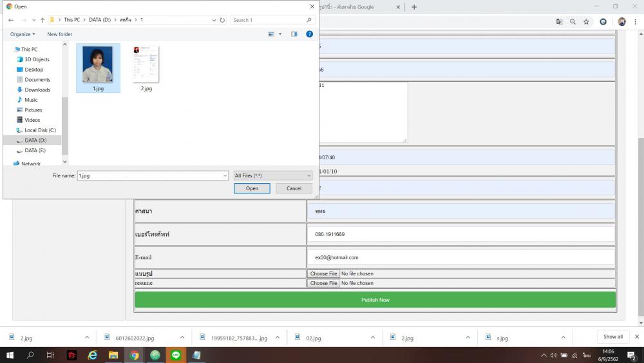The image size is (644, 363).
Task: Click the Up one level arrow
Action: click(x=43, y=20)
